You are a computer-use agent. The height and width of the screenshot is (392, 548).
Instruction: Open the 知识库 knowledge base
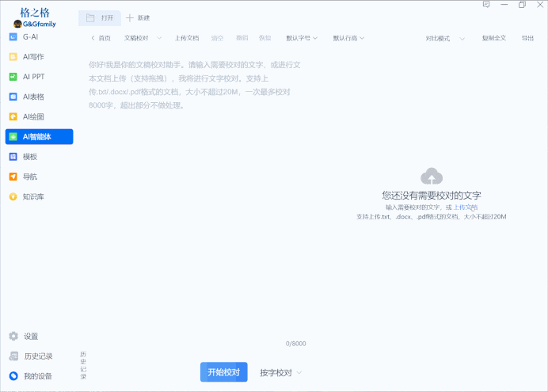(x=33, y=196)
